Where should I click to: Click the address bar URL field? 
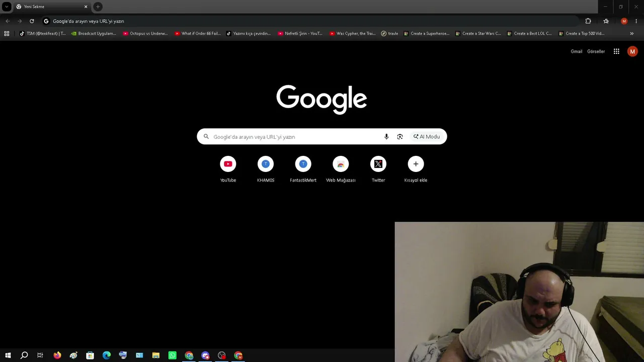[309, 21]
